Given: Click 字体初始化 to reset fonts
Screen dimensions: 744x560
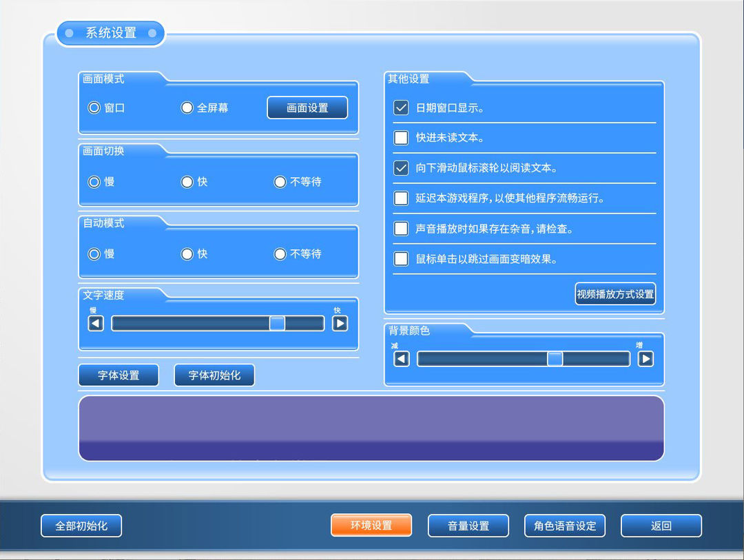Looking at the screenshot, I should click(214, 375).
